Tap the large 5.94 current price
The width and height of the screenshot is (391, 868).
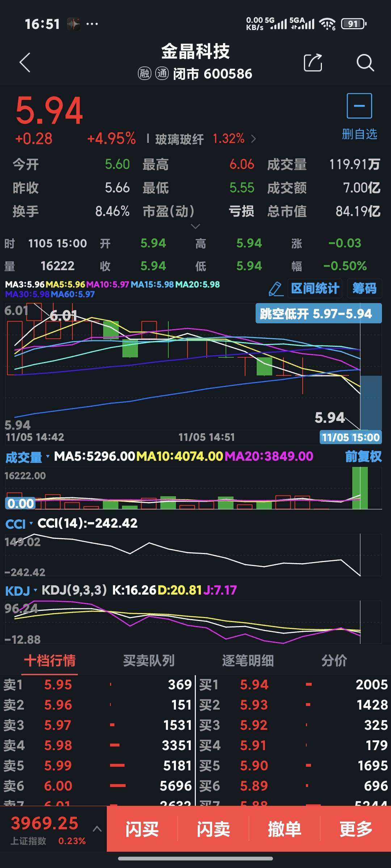[x=49, y=111]
